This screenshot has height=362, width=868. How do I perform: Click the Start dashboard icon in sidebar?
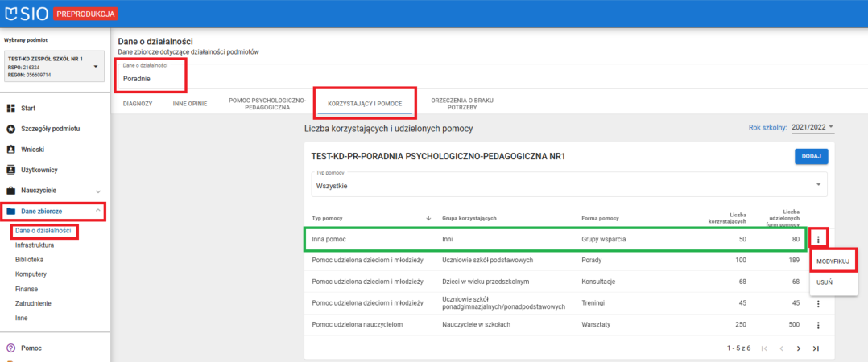[x=11, y=108]
